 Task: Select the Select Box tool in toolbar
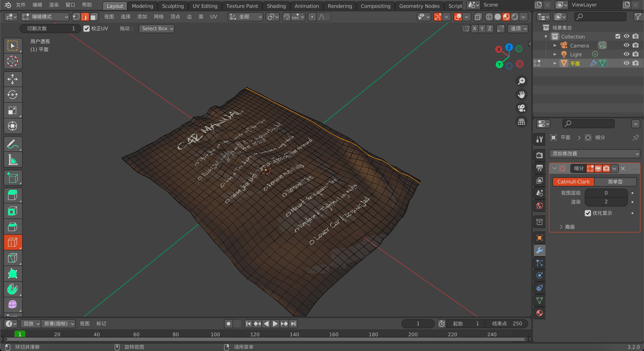[x=13, y=46]
